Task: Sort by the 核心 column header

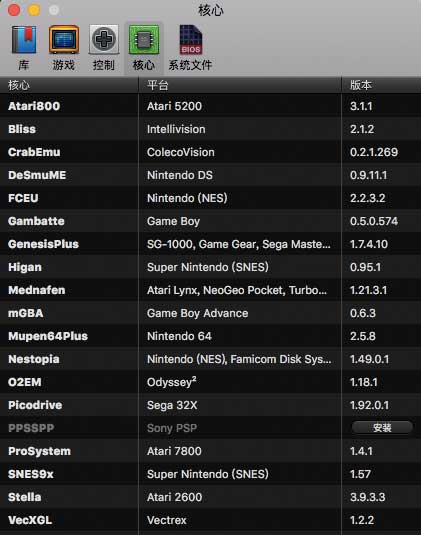Action: (x=69, y=85)
